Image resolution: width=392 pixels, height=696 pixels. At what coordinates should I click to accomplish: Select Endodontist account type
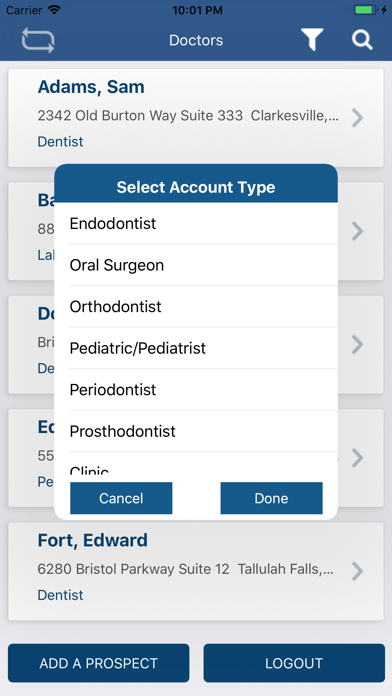point(196,223)
